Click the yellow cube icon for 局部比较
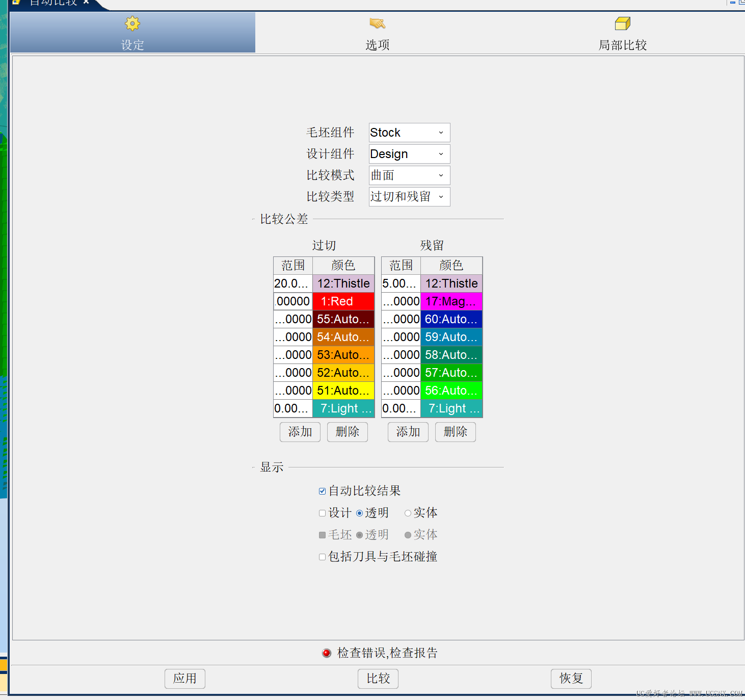Screen dimensions: 745x700 coord(622,23)
